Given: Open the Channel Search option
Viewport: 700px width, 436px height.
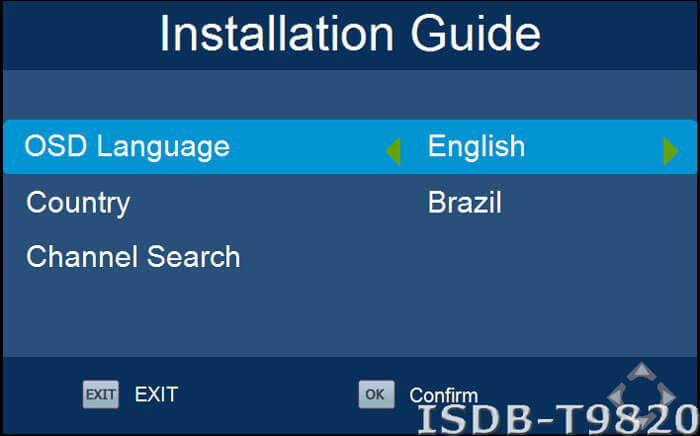Looking at the screenshot, I should pyautogui.click(x=133, y=257).
